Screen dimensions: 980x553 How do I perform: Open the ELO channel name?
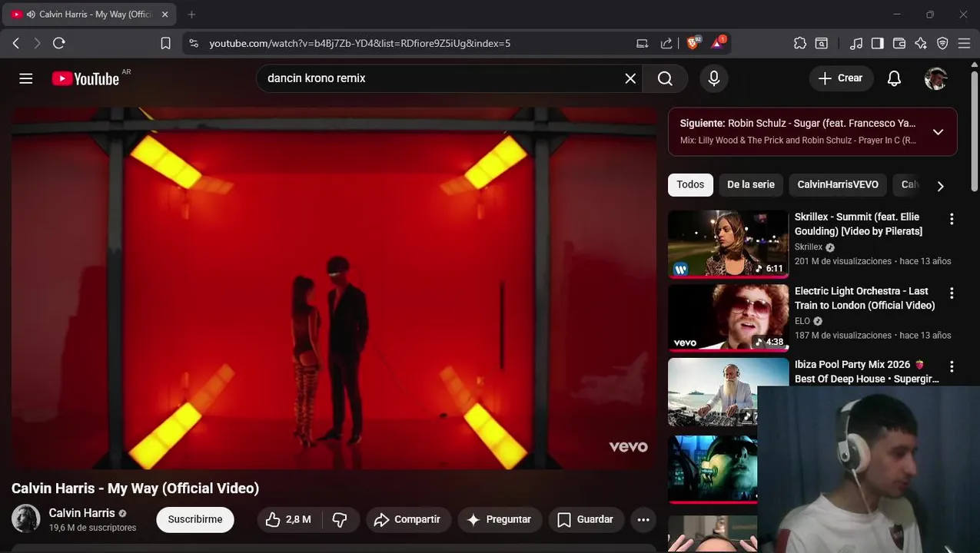pos(802,321)
